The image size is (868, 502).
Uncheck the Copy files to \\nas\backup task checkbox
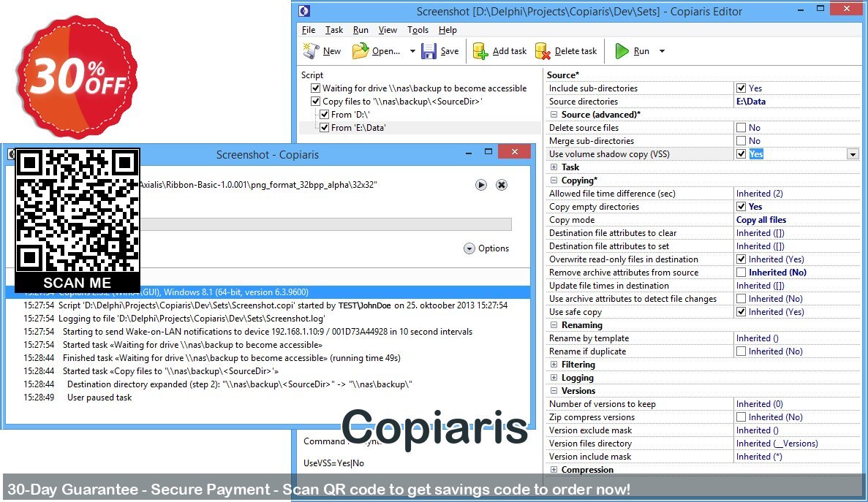[315, 101]
